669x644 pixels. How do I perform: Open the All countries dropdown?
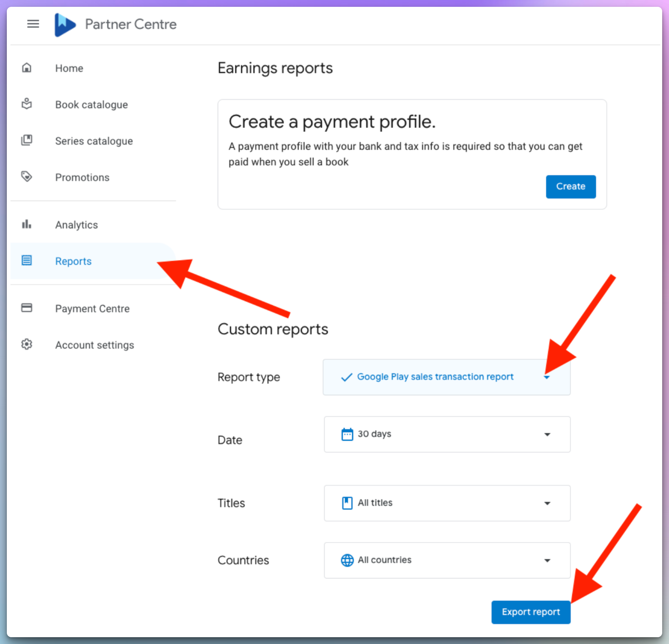pyautogui.click(x=447, y=560)
